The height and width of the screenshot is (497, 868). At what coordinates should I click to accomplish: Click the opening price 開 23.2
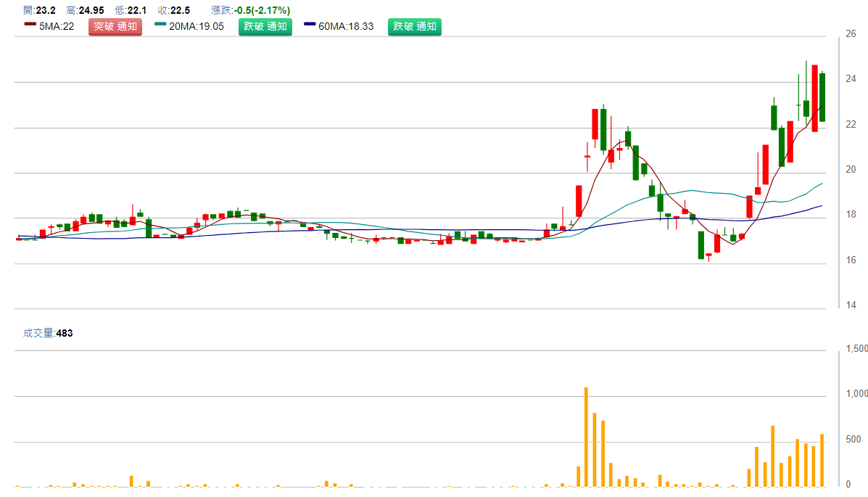coord(39,10)
